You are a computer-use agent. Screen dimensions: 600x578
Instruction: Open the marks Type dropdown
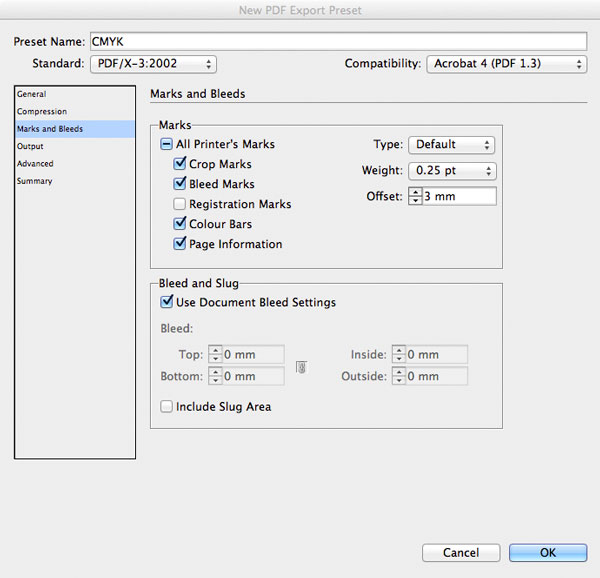coord(452,145)
